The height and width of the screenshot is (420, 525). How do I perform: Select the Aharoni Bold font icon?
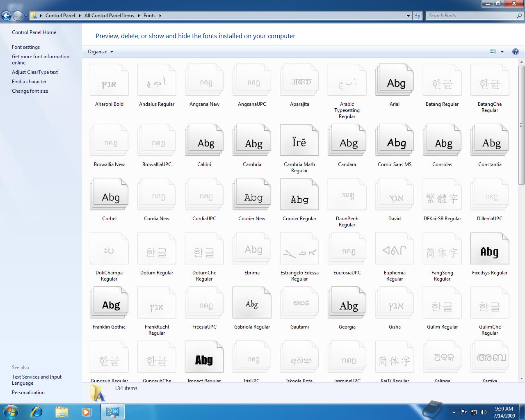point(109,80)
